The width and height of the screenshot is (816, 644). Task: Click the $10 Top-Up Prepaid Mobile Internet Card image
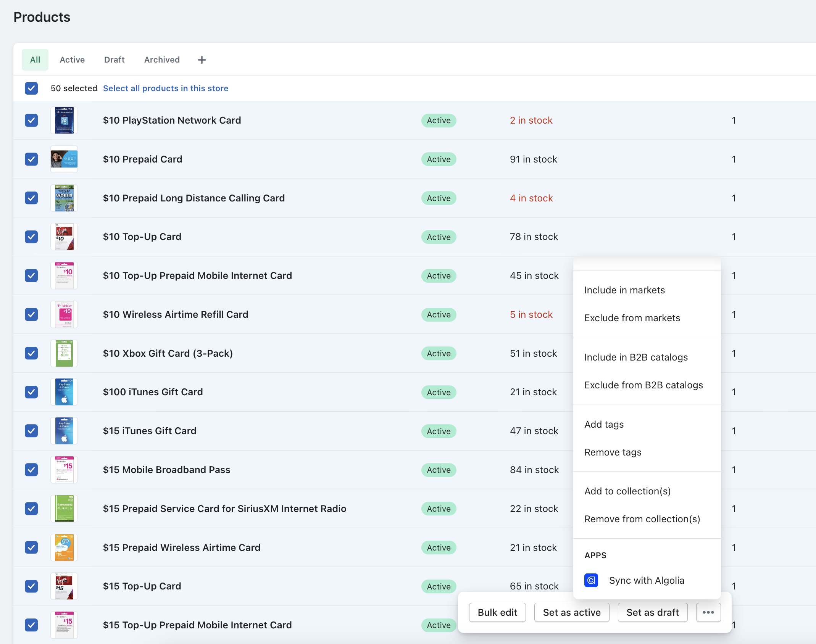64,275
